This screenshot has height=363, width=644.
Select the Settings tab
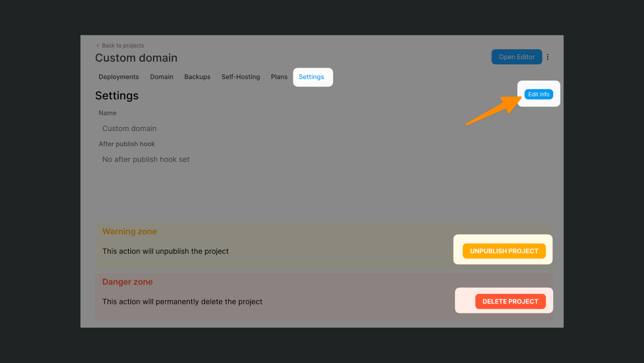pyautogui.click(x=311, y=77)
